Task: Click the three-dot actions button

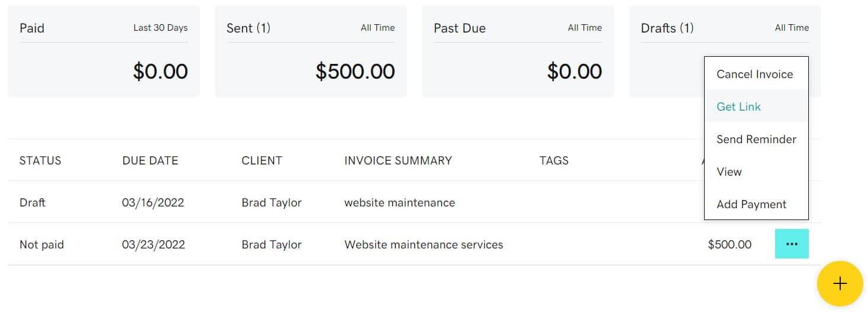Action: (x=791, y=244)
